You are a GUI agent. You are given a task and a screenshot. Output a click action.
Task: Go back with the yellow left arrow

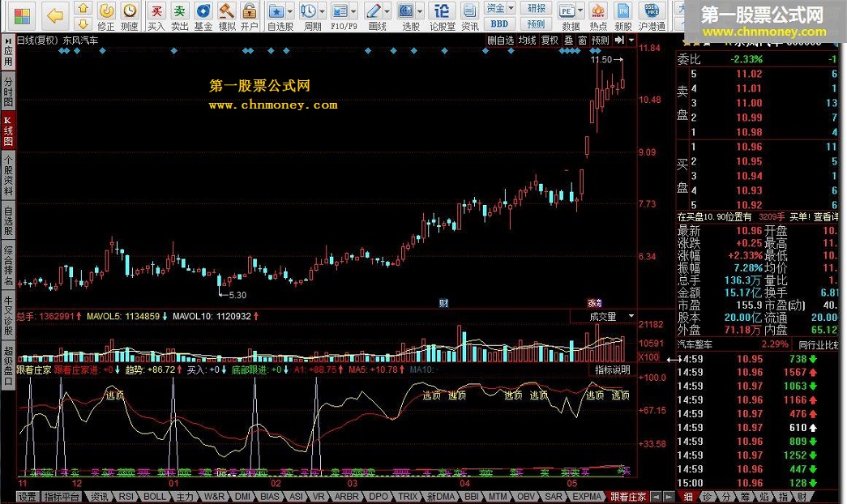coord(55,15)
